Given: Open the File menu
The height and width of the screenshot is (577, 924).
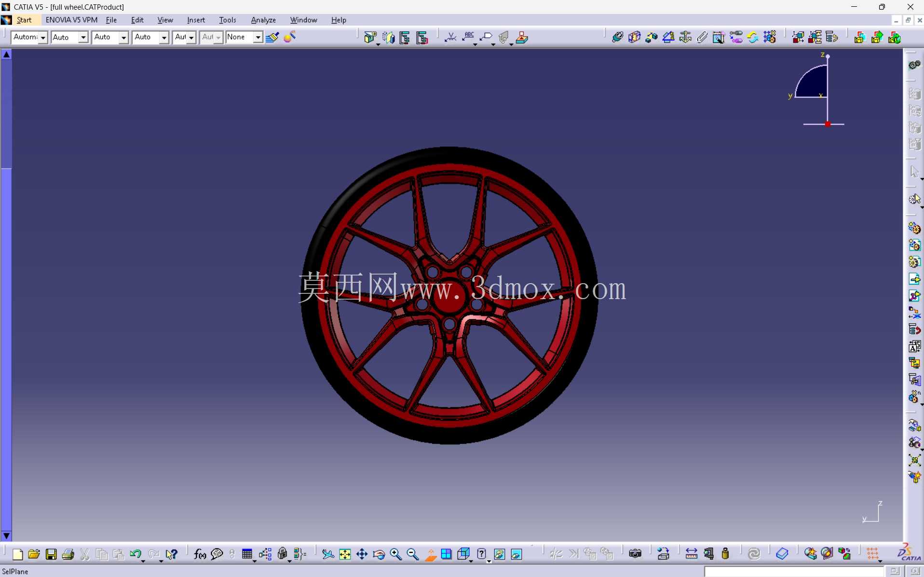Looking at the screenshot, I should [111, 20].
